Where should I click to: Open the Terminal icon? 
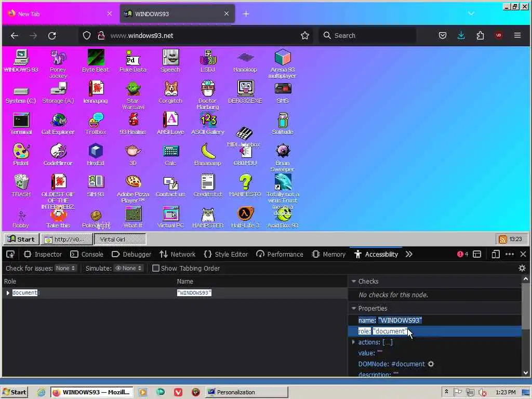(x=21, y=123)
